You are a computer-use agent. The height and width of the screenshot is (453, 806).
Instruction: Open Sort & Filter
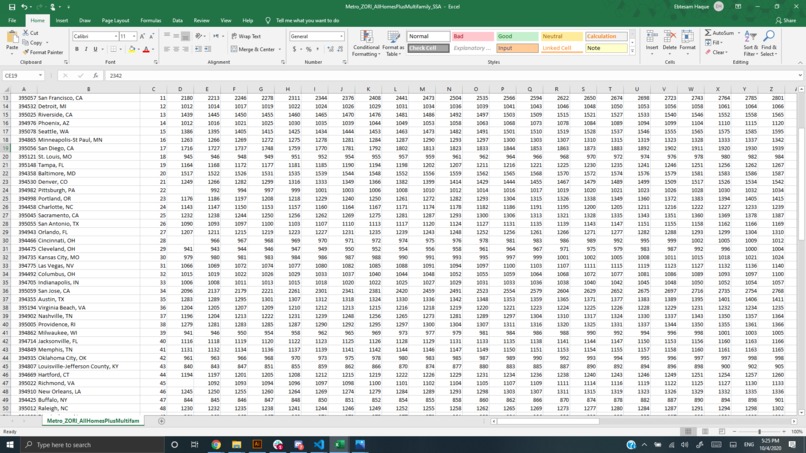[750, 43]
